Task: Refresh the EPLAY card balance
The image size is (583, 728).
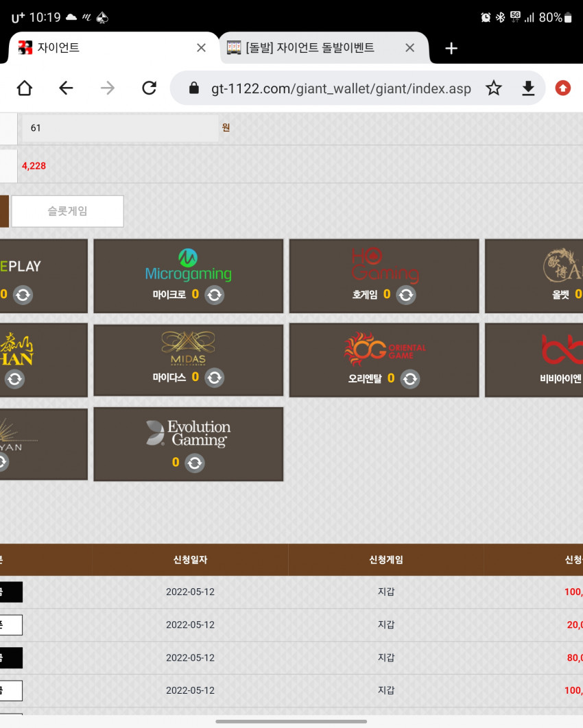Action: click(23, 295)
